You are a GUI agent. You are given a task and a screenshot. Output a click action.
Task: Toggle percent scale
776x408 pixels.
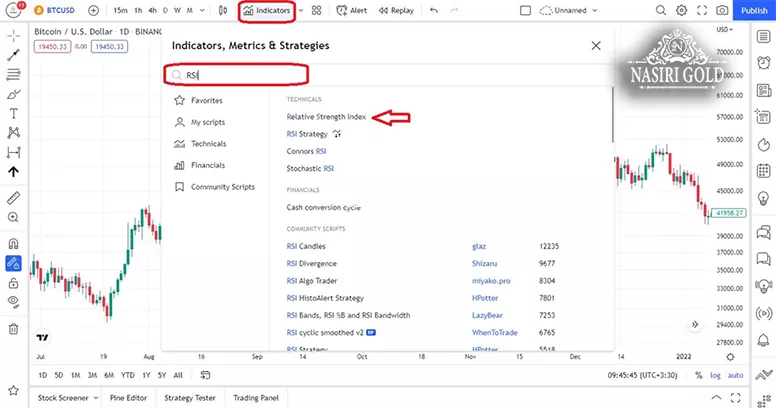click(x=698, y=375)
